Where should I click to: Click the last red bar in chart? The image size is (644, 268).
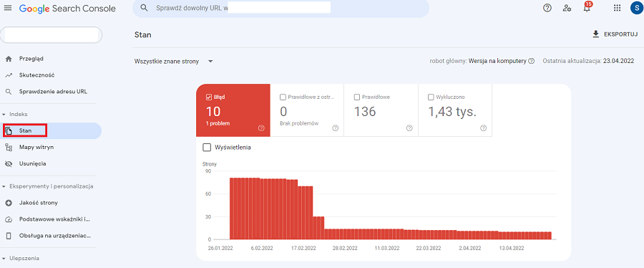click(x=550, y=236)
